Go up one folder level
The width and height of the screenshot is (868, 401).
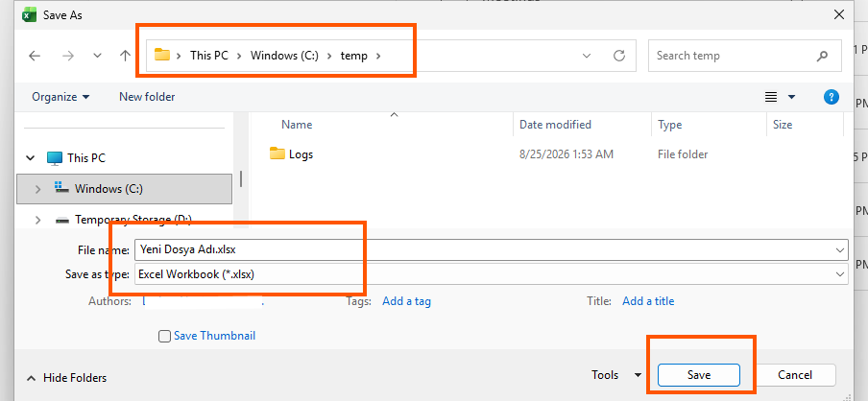coord(125,56)
